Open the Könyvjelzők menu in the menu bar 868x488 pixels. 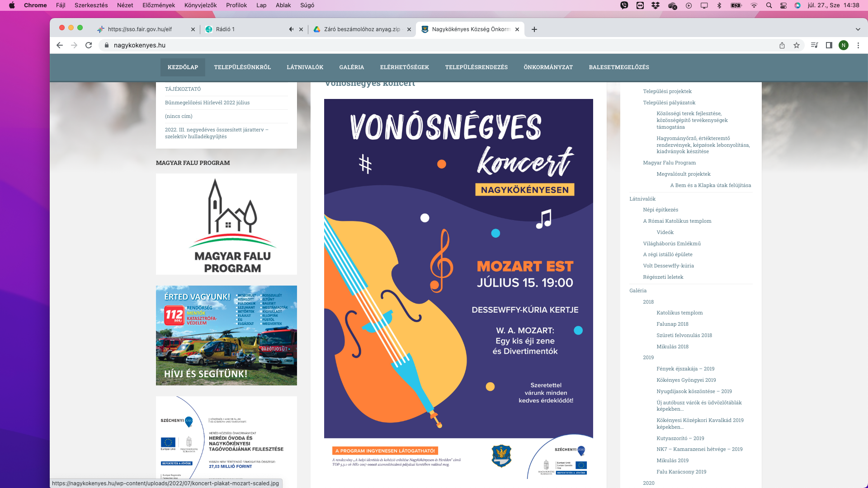tap(200, 5)
